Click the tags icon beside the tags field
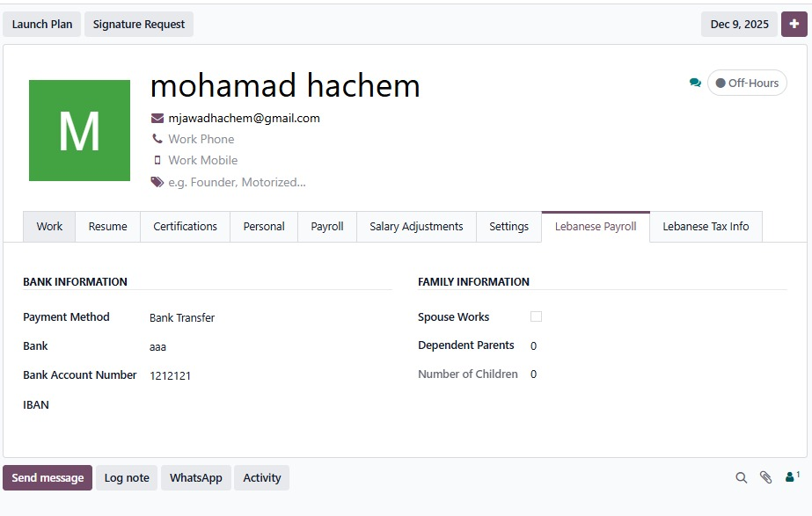812x516 pixels. tap(157, 182)
